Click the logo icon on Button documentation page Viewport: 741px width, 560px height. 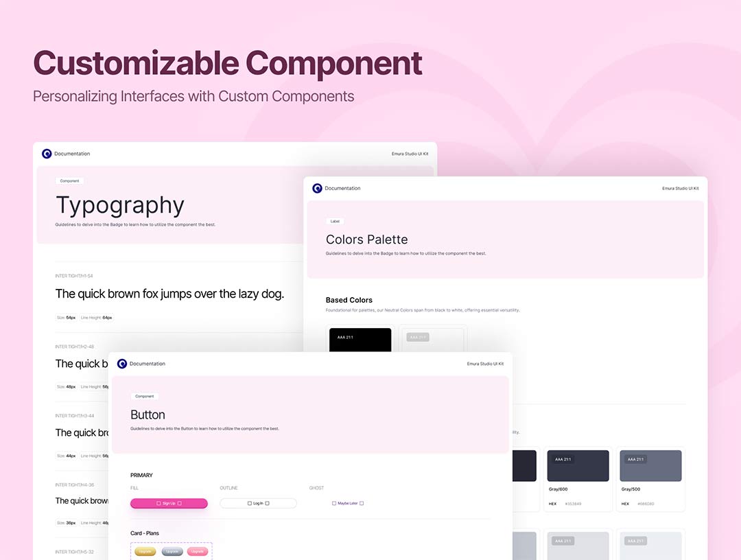click(122, 364)
